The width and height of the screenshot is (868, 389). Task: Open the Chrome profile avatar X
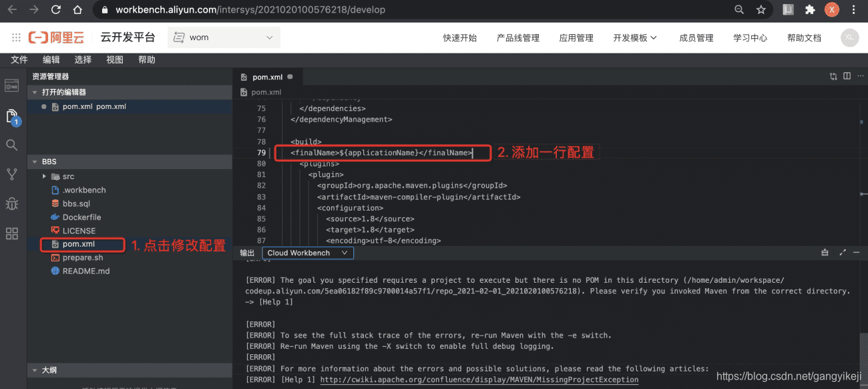pos(832,10)
